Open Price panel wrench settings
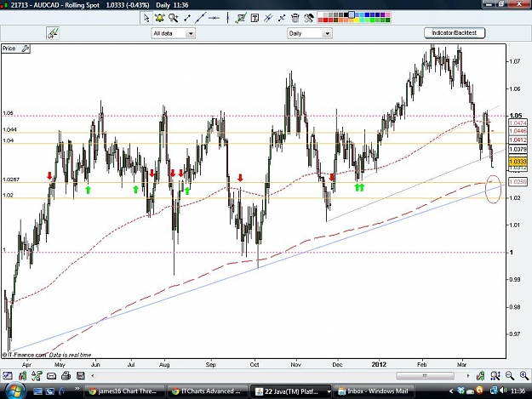Screen dimensions: 532x399 [x=26, y=48]
